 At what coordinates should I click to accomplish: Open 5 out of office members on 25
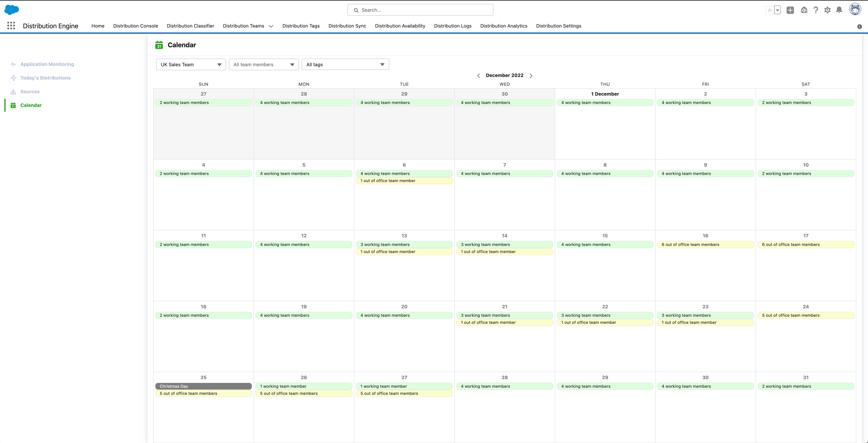204,393
